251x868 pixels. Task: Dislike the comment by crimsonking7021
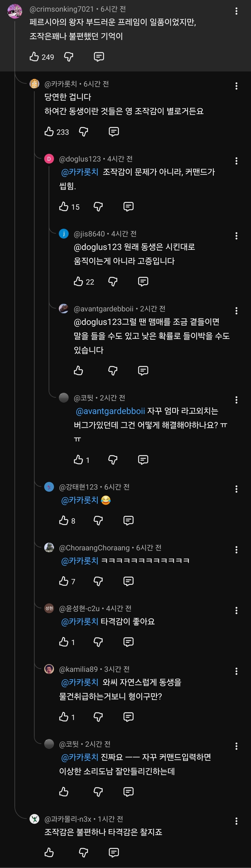pos(69,57)
